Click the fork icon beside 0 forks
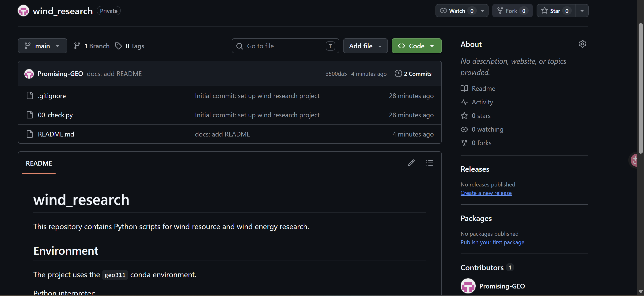The height and width of the screenshot is (296, 644). tap(464, 143)
